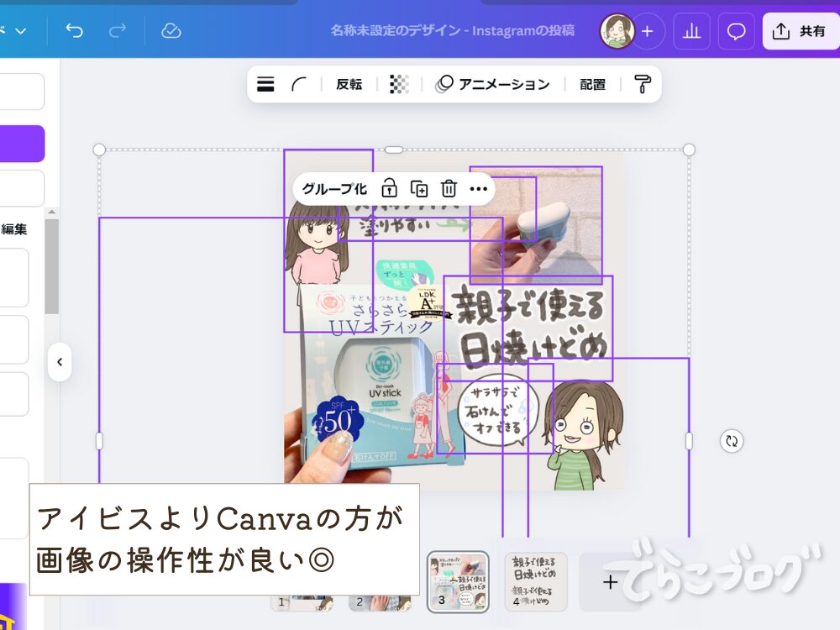
Task: Open the comments bubble icon
Action: pyautogui.click(x=736, y=31)
